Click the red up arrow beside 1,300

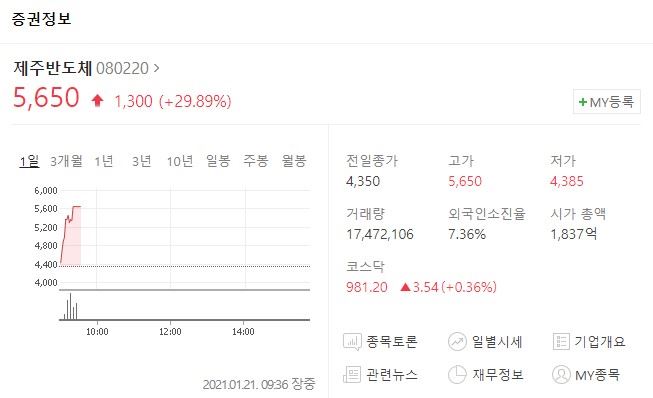97,101
